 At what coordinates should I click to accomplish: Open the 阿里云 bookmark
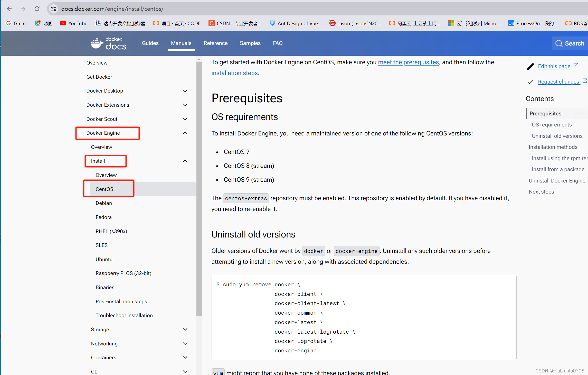coord(414,23)
